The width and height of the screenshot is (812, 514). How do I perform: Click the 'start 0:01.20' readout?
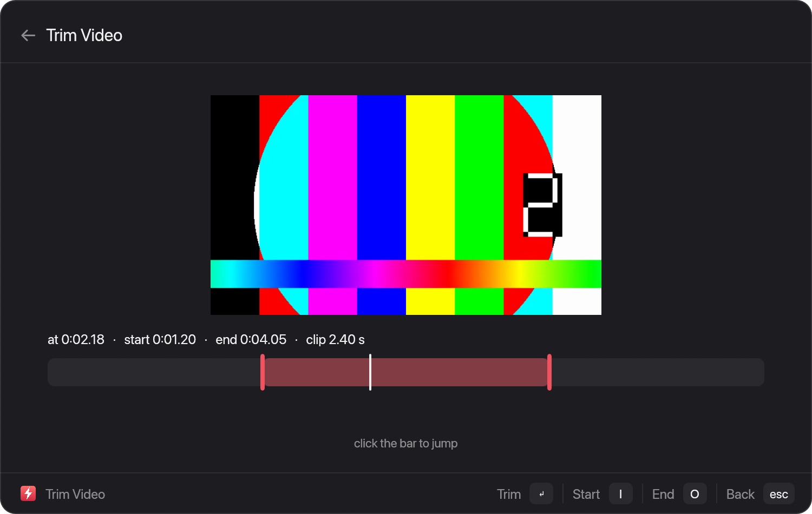pos(160,340)
